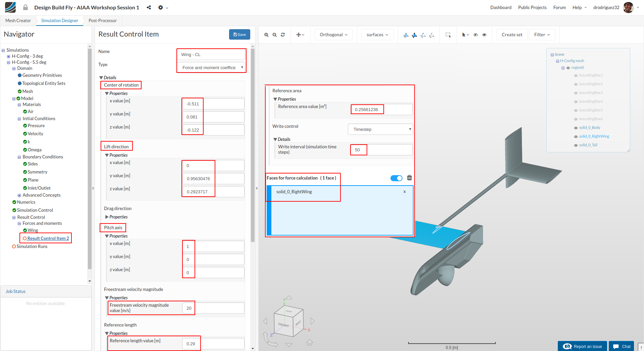
Task: Open the Dashboard link
Action: click(x=501, y=7)
